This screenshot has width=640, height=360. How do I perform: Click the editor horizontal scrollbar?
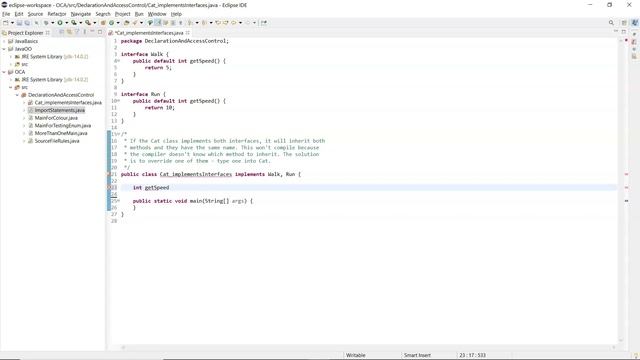(367, 347)
